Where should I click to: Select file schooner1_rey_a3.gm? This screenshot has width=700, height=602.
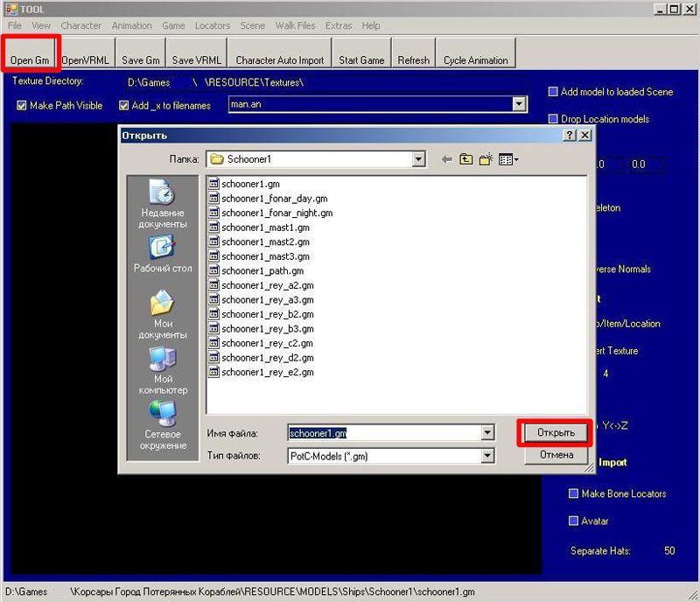click(262, 299)
